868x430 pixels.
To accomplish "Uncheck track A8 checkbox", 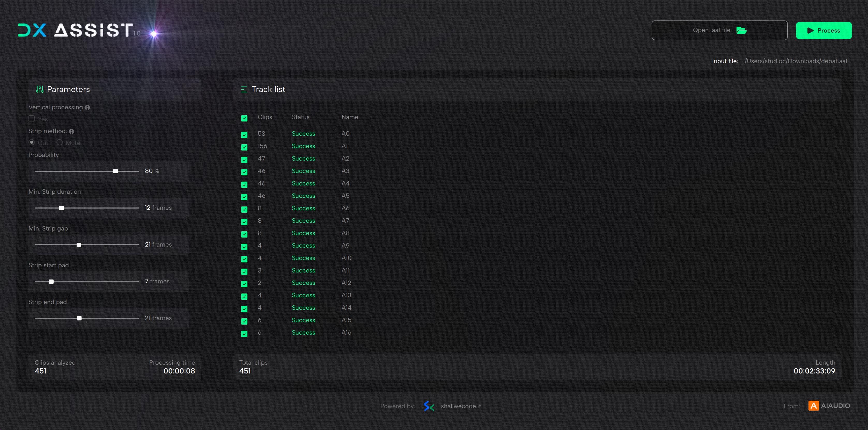I will point(244,234).
